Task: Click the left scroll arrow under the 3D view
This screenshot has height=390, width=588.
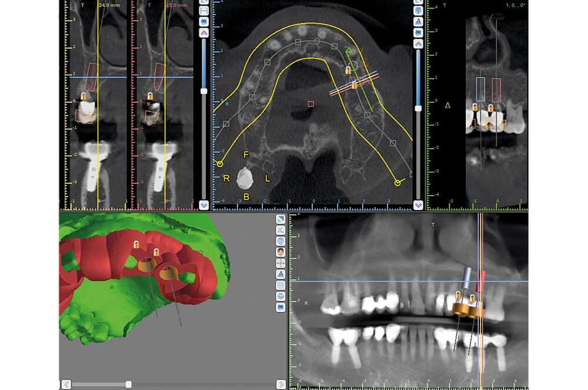Action: click(66, 384)
